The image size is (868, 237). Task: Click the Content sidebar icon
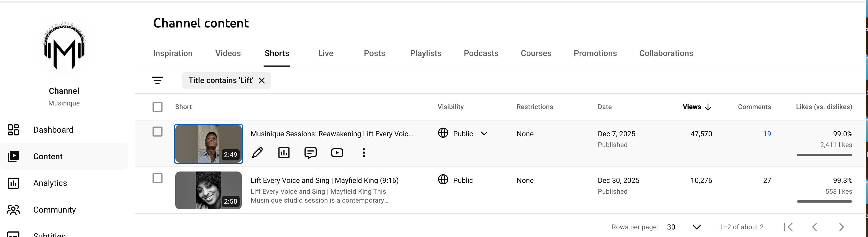(13, 157)
